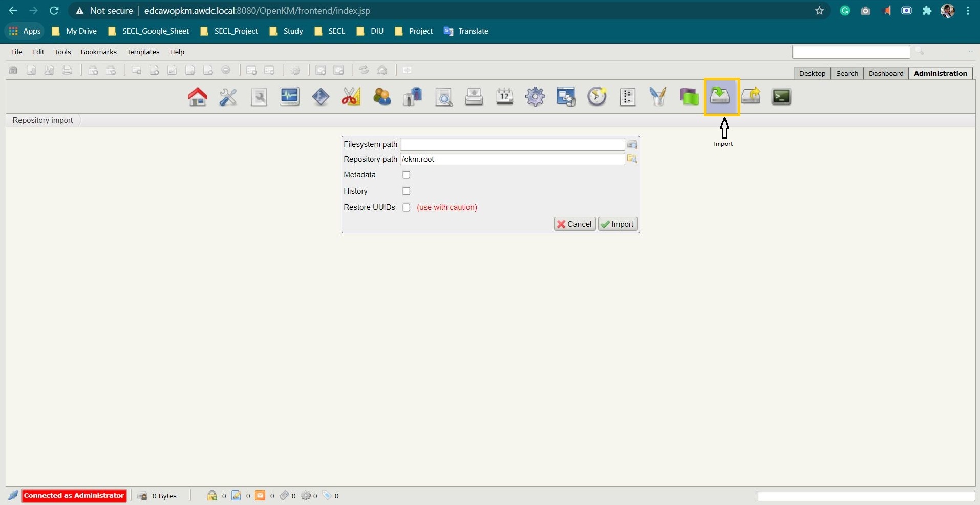Open the window with mouse icon

(566, 97)
